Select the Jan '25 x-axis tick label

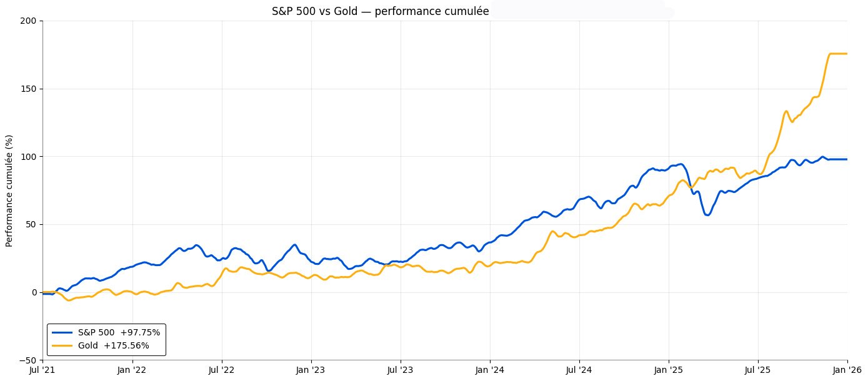tap(669, 370)
